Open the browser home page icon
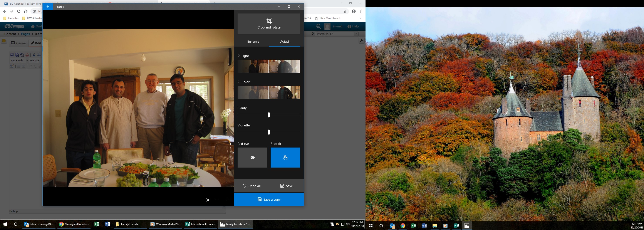Screen dimensions: 644x230 (x=25, y=11)
